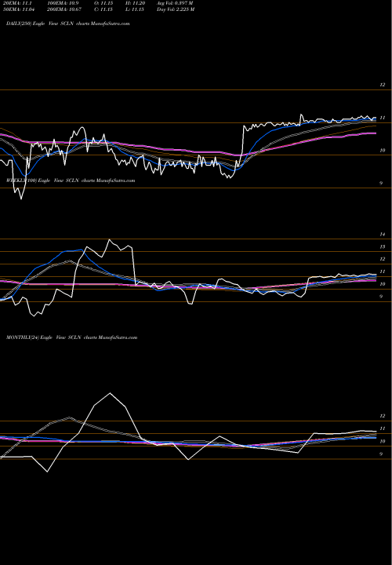Image resolution: width=392 pixels, height=565 pixels.
Task: Click the 50EMA: 11.04 value
Action: (x=20, y=9)
